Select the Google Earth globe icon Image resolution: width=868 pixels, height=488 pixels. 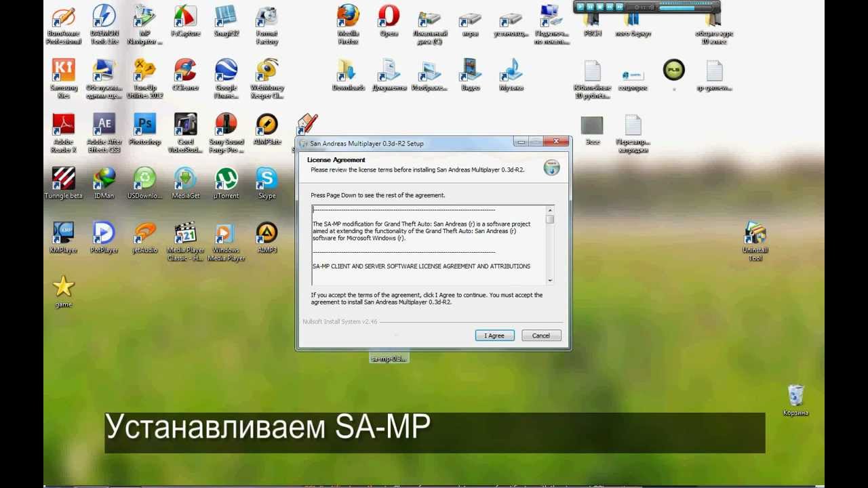[226, 78]
